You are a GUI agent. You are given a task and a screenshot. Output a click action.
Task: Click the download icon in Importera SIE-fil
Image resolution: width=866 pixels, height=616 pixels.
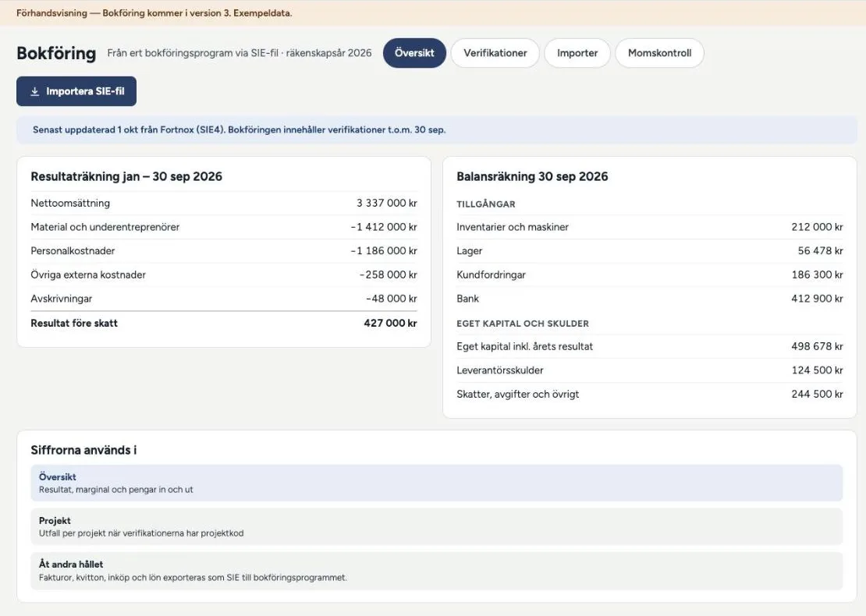click(x=35, y=91)
